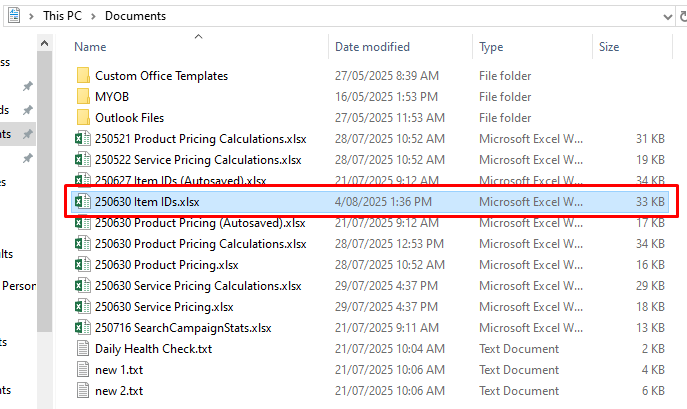Viewport: 687px width, 409px height.
Task: Expand the chevron between This PC and Documents
Action: pos(93,16)
